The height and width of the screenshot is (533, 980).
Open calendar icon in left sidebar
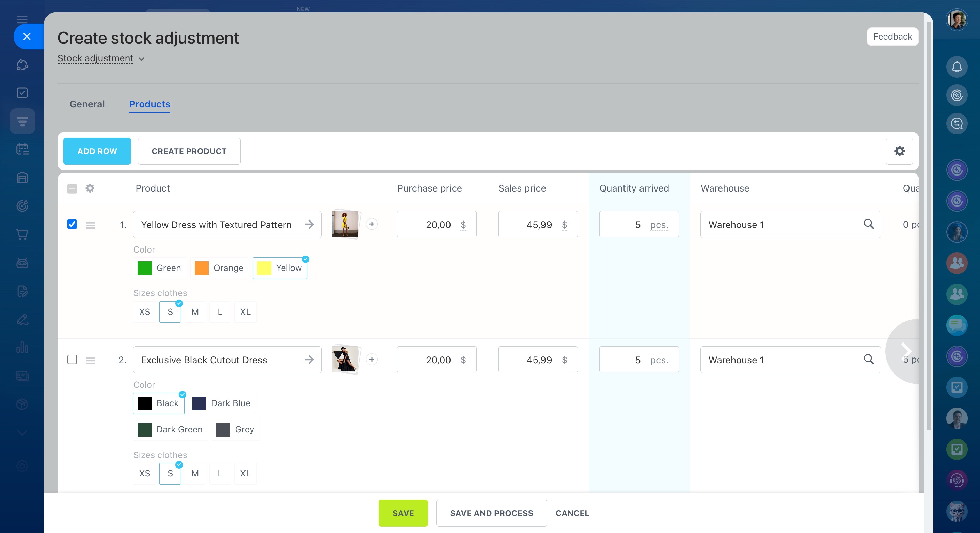click(x=22, y=149)
